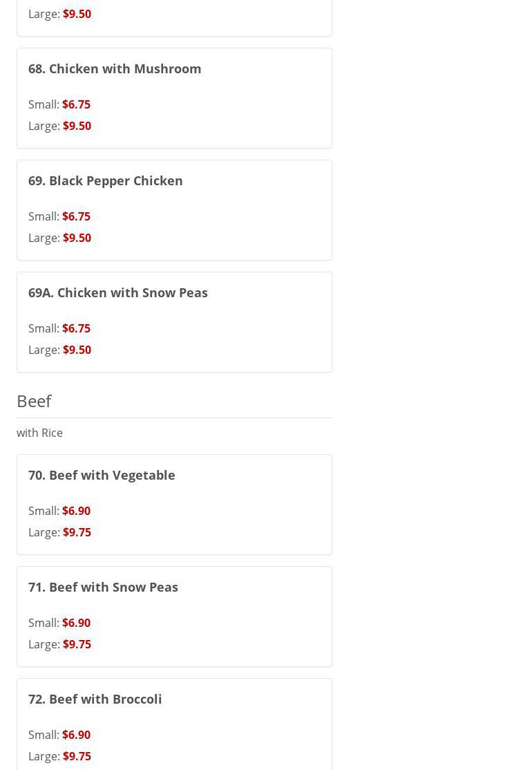Choose large $9.50 Chicken with Mushroom
Screen dimensions: 532x770
[x=77, y=126]
